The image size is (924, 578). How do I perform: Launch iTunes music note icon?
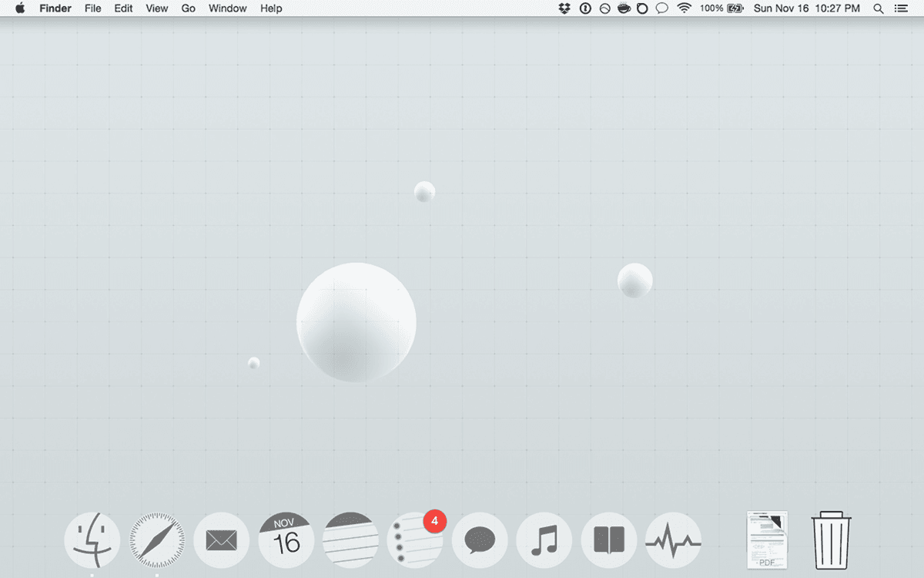tap(544, 540)
